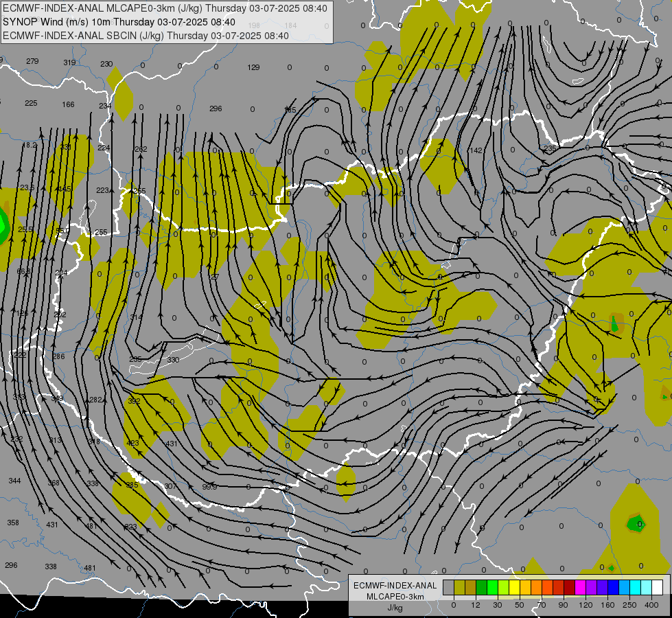
Task: Click the wind value 18.2
Action: (30, 146)
